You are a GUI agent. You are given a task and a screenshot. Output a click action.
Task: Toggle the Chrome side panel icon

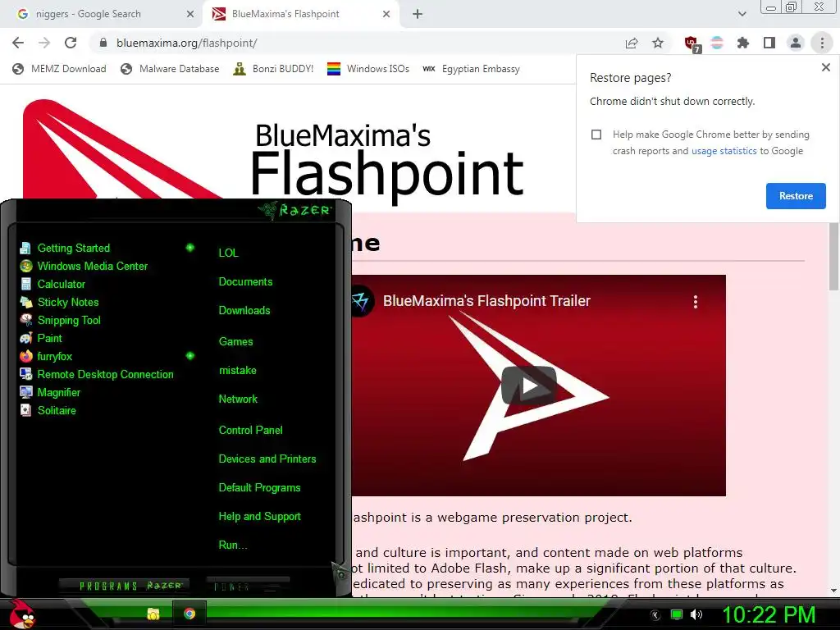[x=769, y=43]
